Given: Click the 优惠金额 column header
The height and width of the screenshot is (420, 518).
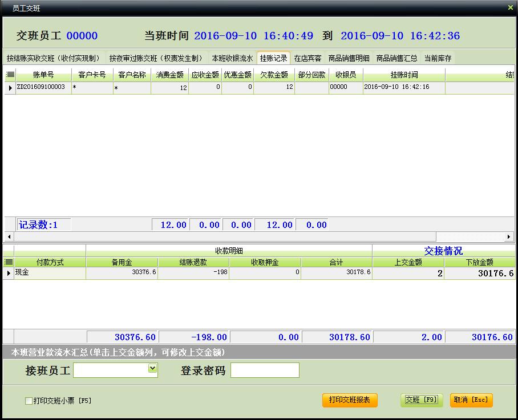Looking at the screenshot, I should (x=238, y=75).
